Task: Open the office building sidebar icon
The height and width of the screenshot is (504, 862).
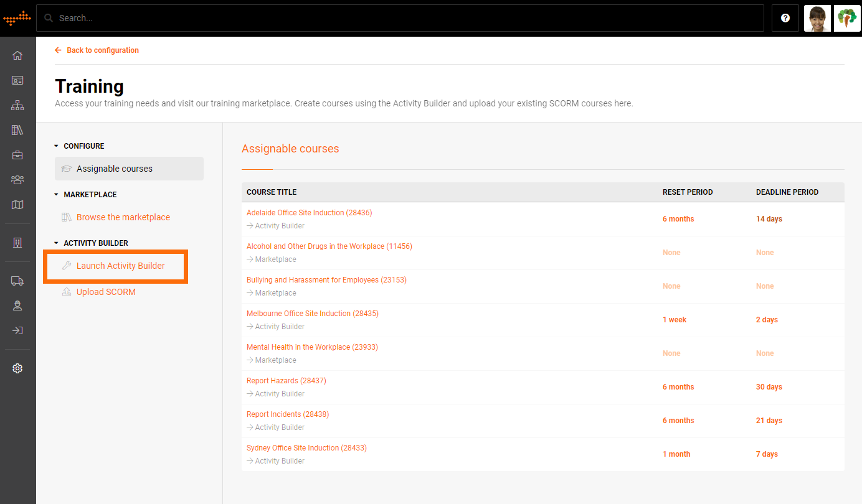Action: [17, 243]
